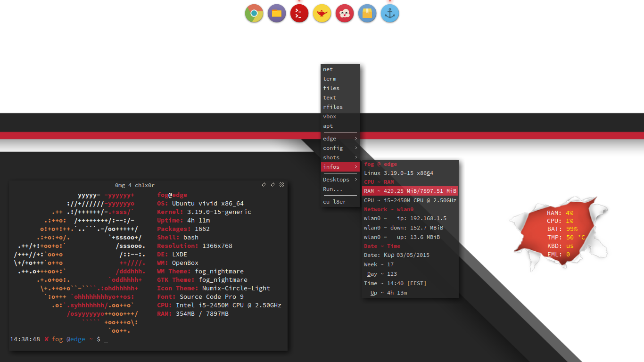Click 'WM Theme: fog_nightmare' in terminal
This screenshot has width=644, height=362.
pyautogui.click(x=200, y=271)
